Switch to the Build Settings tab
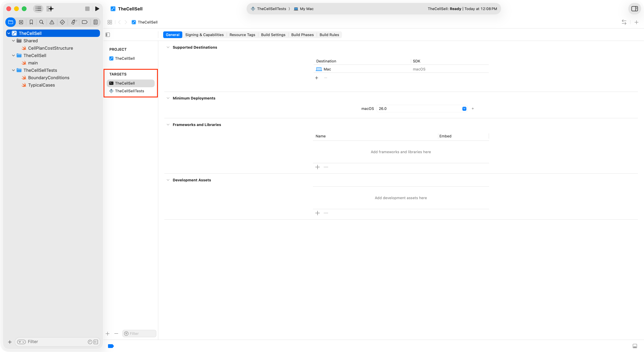Image resolution: width=644 pixels, height=352 pixels. pos(273,35)
